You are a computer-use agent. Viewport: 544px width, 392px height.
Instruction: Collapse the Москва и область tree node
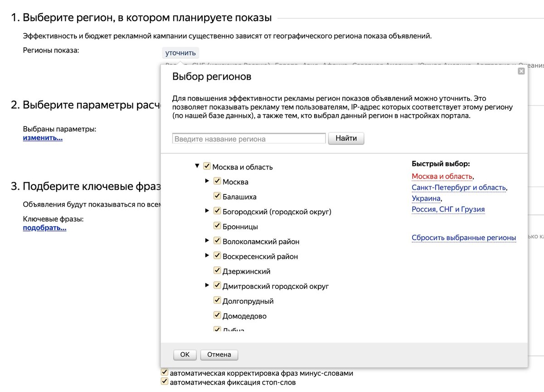pos(197,166)
